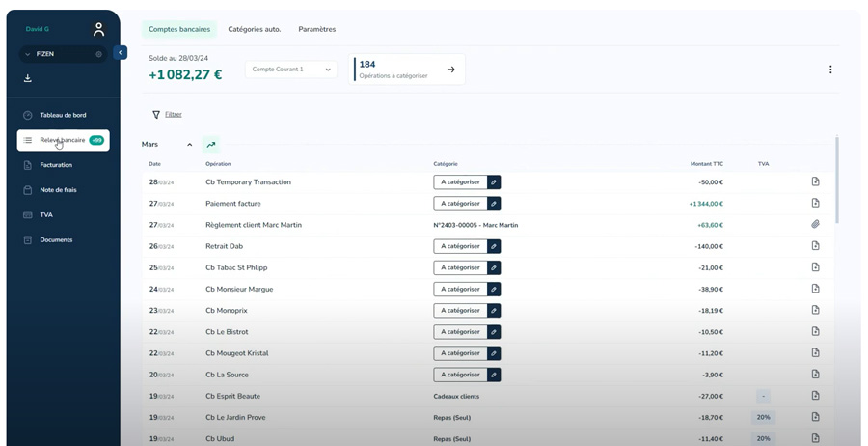Click the arrow next to 184 operations

(x=450, y=70)
